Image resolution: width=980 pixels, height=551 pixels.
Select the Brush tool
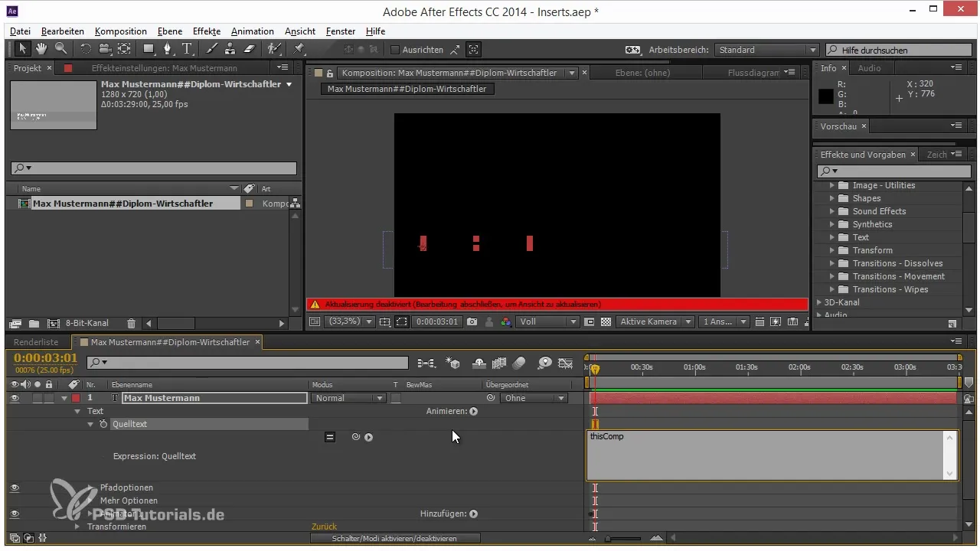point(214,49)
